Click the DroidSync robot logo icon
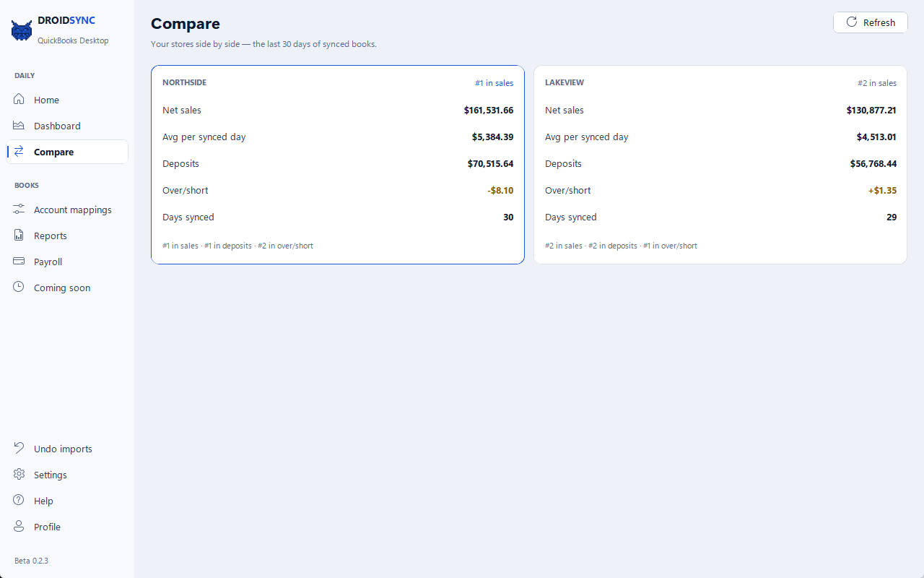924x578 pixels. 22,31
